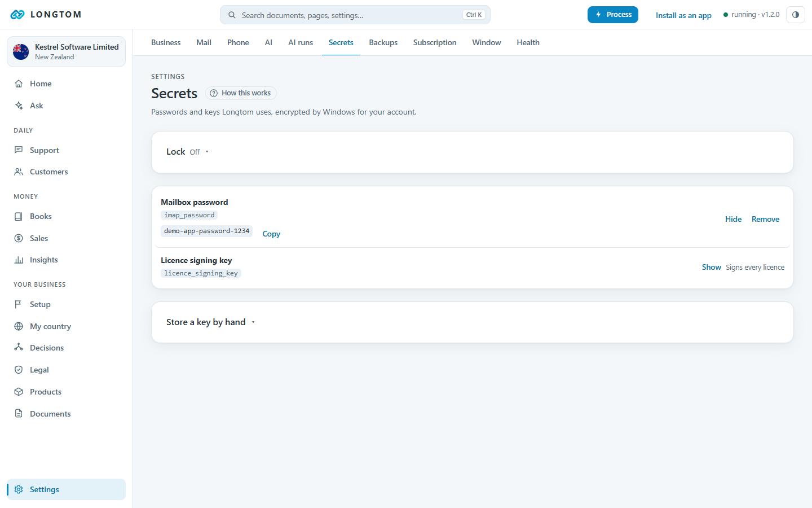This screenshot has width=812, height=508.
Task: Click the Documents file icon
Action: (x=19, y=414)
